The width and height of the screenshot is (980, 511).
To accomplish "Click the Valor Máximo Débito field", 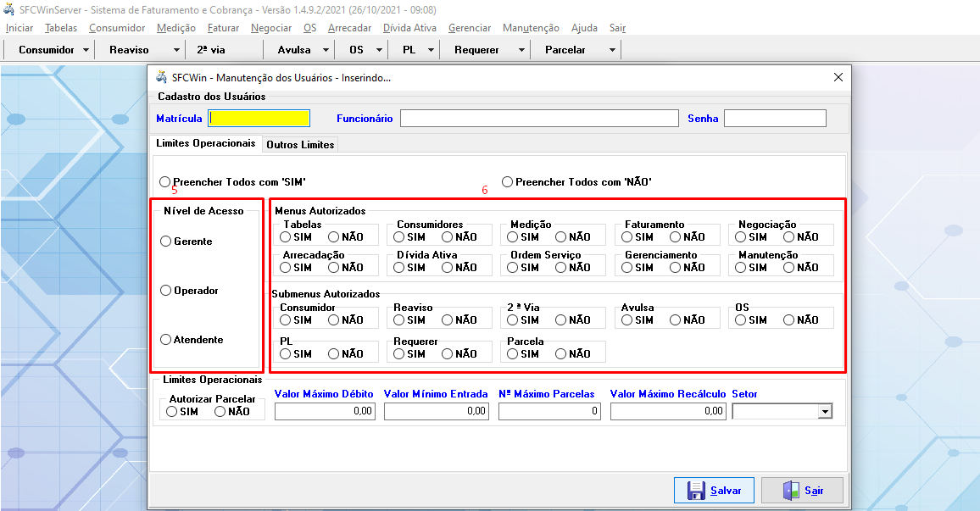I will pyautogui.click(x=325, y=411).
